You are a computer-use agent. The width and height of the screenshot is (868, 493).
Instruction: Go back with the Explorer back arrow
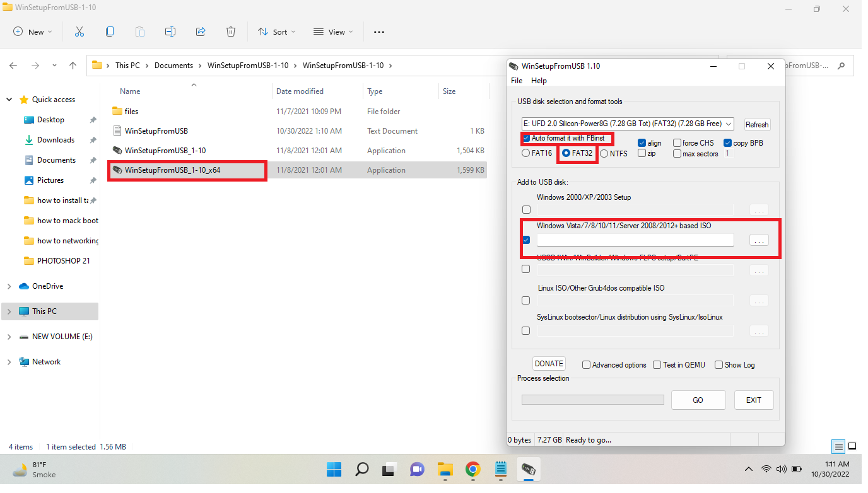coord(13,65)
